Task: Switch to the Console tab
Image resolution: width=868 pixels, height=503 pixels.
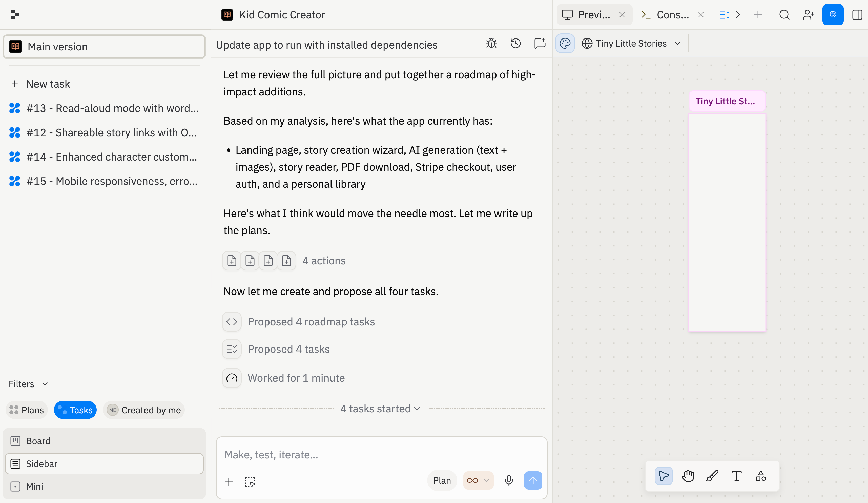Action: click(672, 15)
